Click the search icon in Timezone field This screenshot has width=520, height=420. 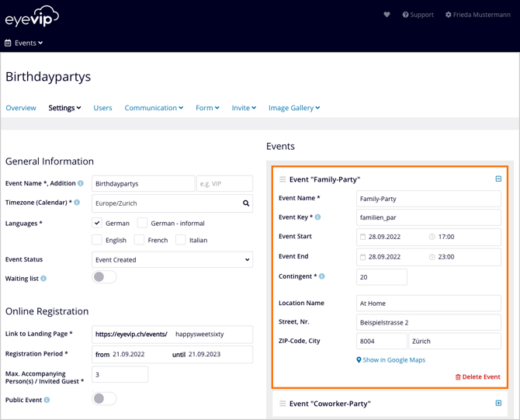(x=246, y=203)
